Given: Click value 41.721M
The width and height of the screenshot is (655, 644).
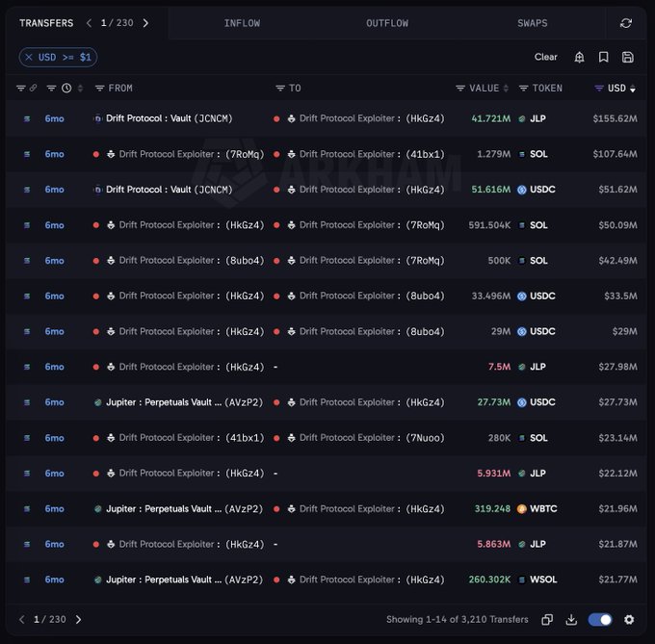Looking at the screenshot, I should click(491, 119).
